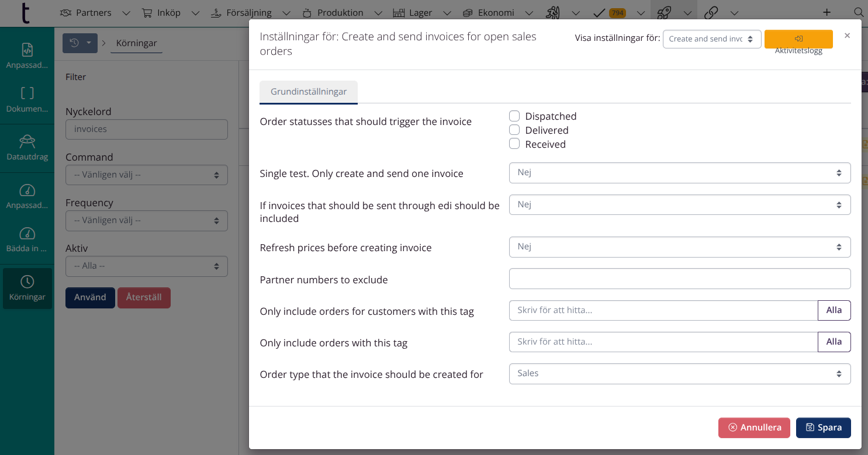Open the Single test dropdown

[679, 173]
